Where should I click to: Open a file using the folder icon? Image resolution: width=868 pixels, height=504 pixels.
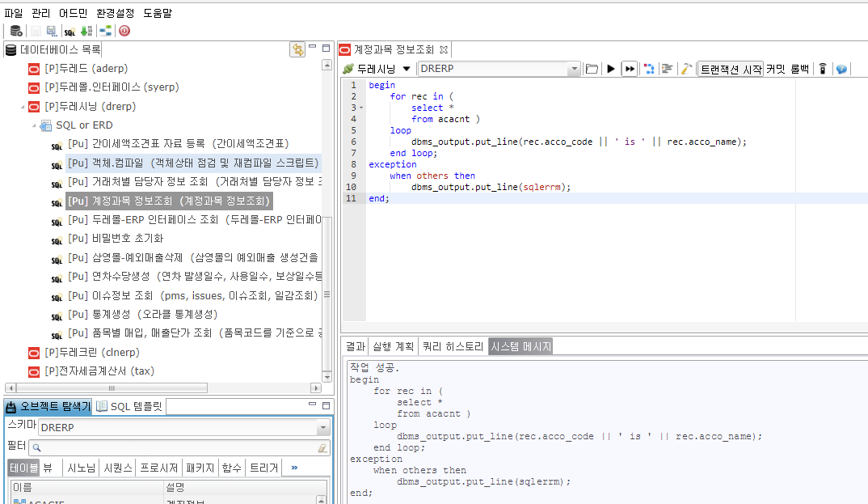(x=591, y=69)
